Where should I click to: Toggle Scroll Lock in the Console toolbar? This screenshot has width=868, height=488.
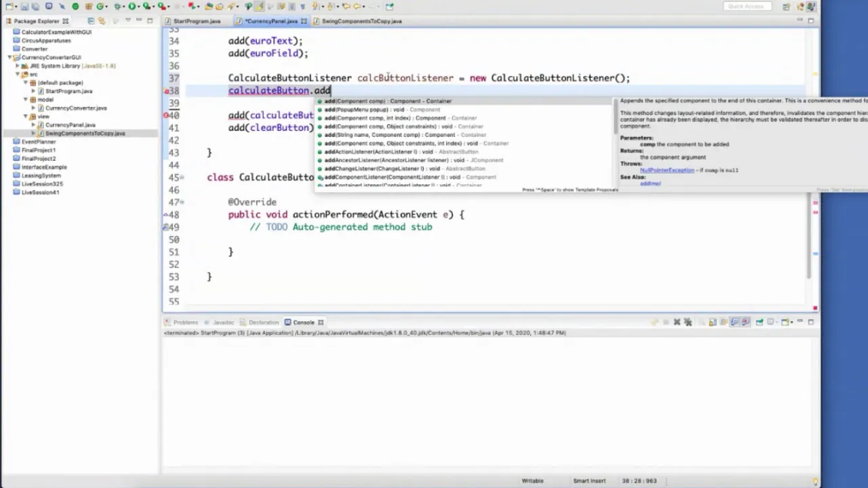tap(713, 322)
